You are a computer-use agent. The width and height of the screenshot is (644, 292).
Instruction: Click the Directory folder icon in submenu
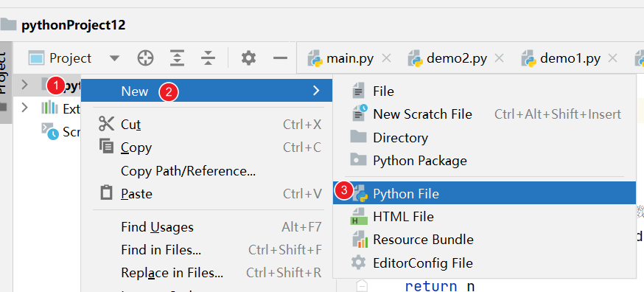coord(358,136)
